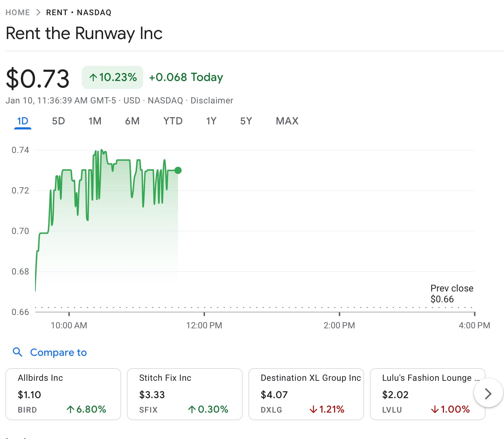
Task: Select the 1D chart range tab
Action: coord(23,121)
